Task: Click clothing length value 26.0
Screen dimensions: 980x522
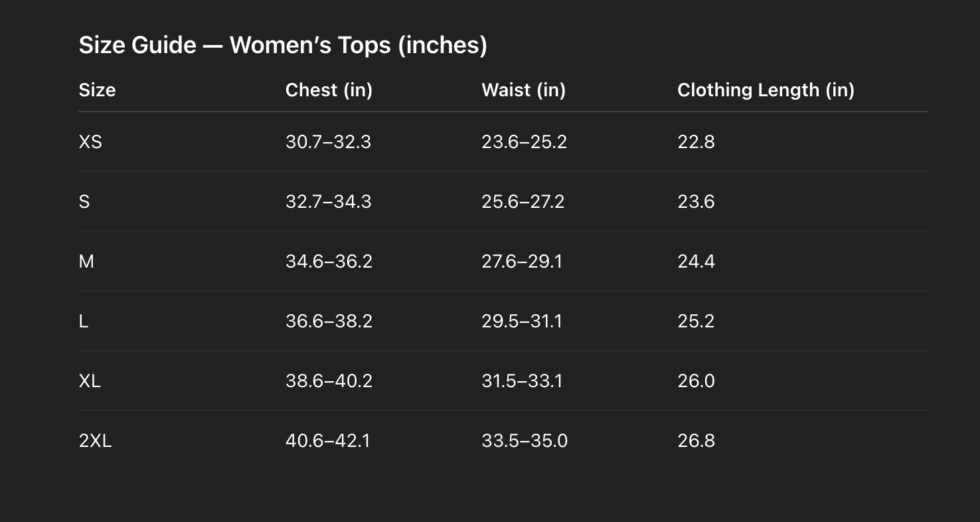Action: pos(696,381)
